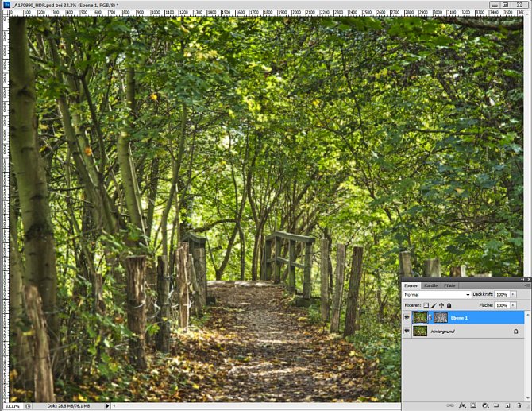Click the Fläche 100% field
Image resolution: width=532 pixels, height=411 pixels.
tap(502, 305)
